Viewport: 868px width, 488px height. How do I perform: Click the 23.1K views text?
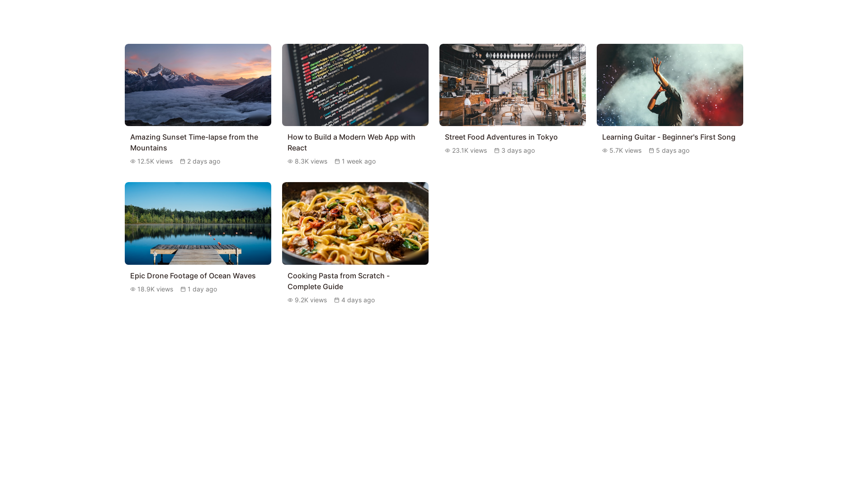tap(469, 150)
